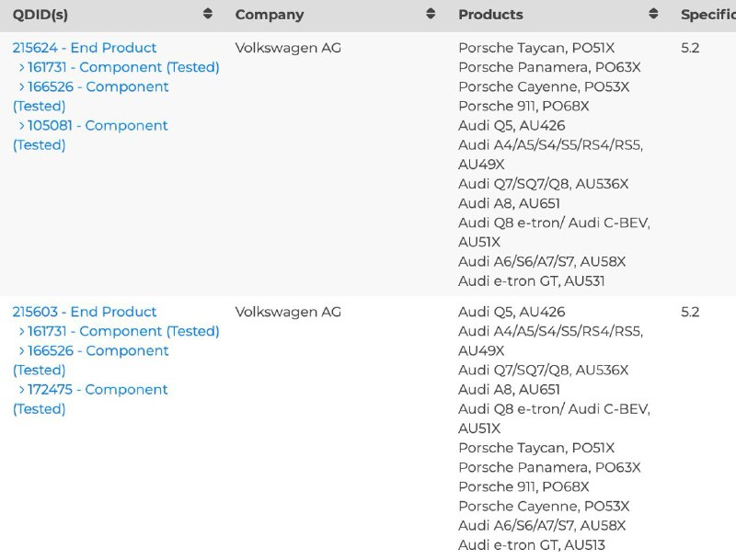Select the 5.2 specification in 215624 row

point(690,48)
